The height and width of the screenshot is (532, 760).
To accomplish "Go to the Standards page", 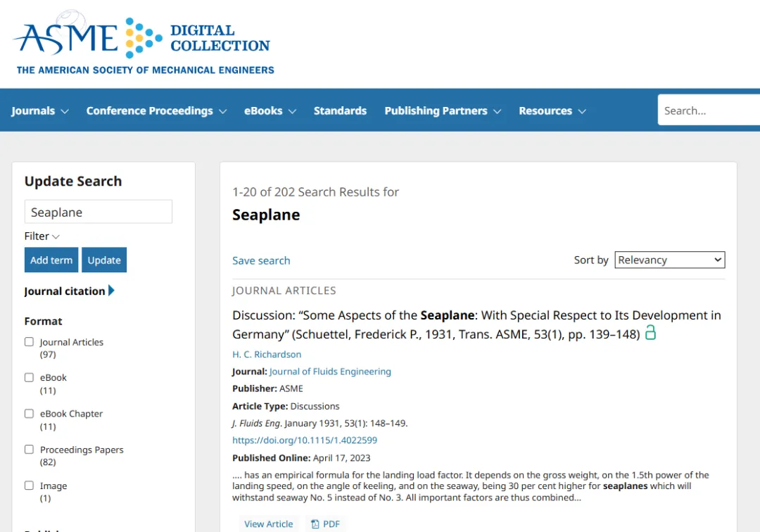I will (340, 111).
